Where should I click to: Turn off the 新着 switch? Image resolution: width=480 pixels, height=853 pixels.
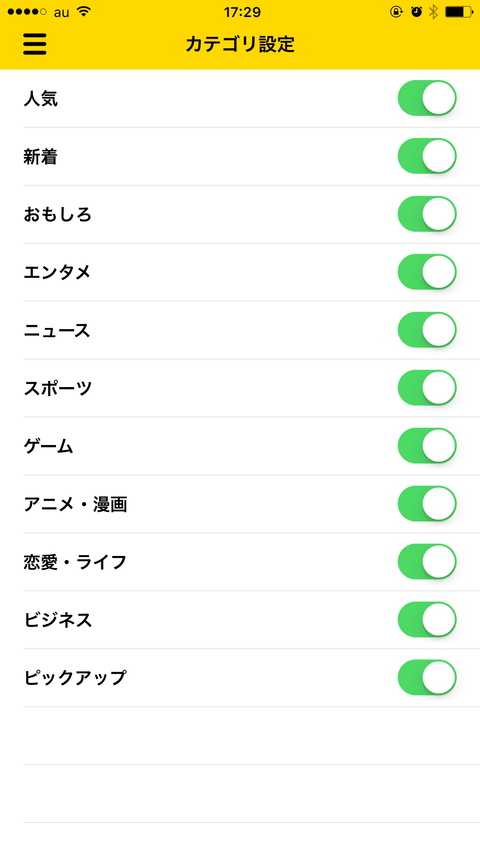(x=427, y=156)
